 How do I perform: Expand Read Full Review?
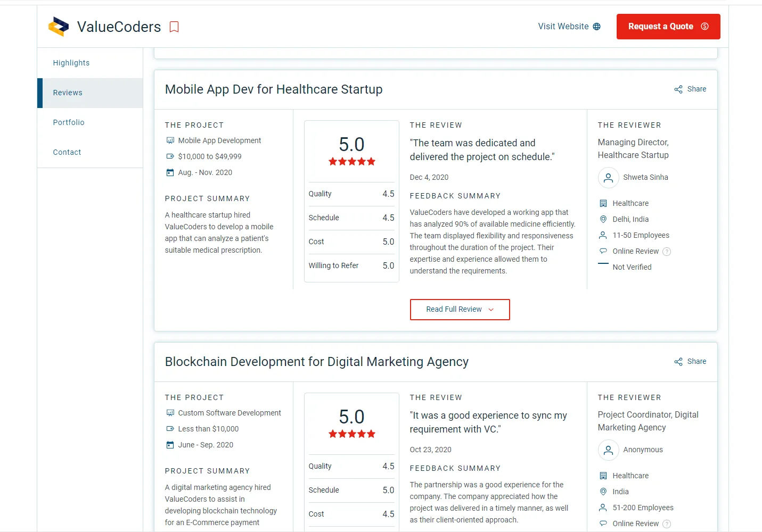(x=460, y=310)
